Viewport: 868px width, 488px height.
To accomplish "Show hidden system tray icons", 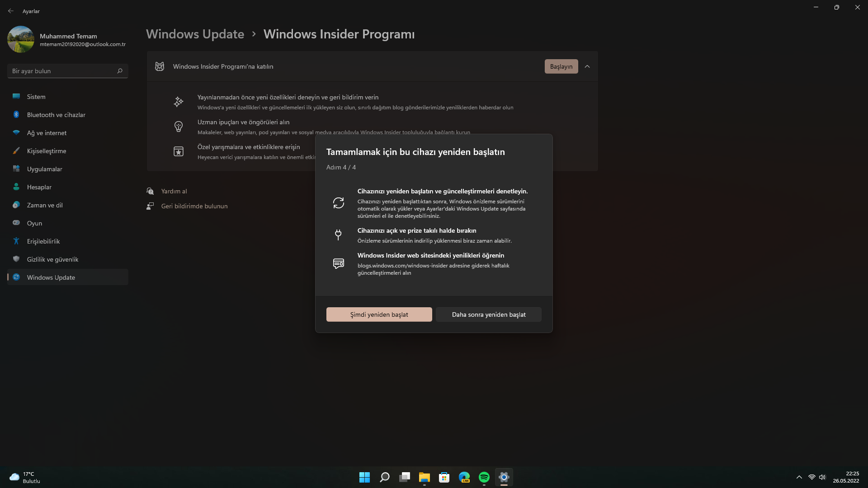I will point(799,477).
